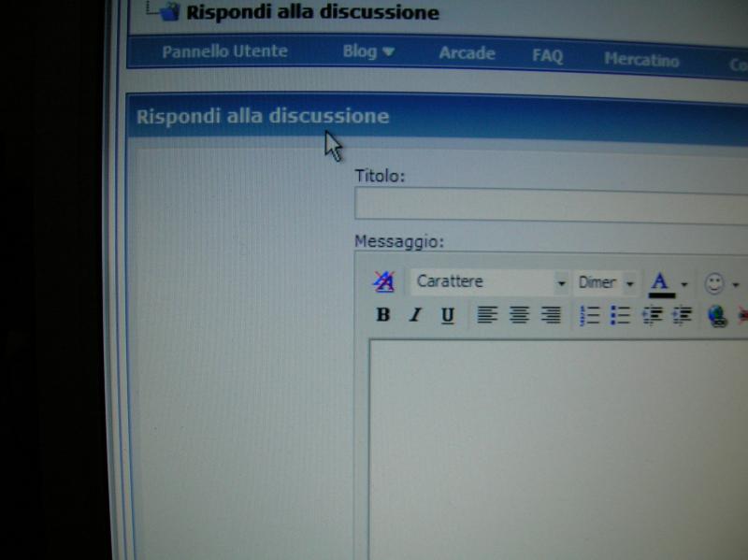
Task: Toggle Italic formatting
Action: point(415,315)
